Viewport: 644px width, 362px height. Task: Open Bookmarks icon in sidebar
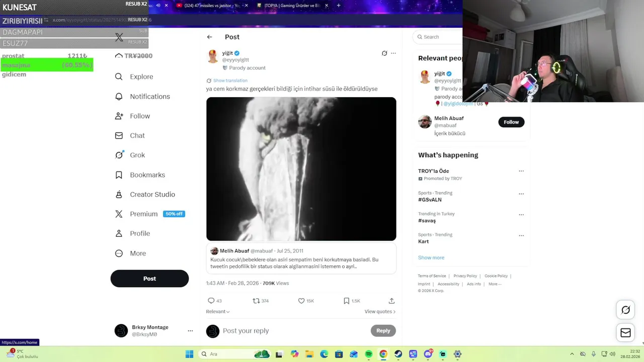click(x=119, y=174)
